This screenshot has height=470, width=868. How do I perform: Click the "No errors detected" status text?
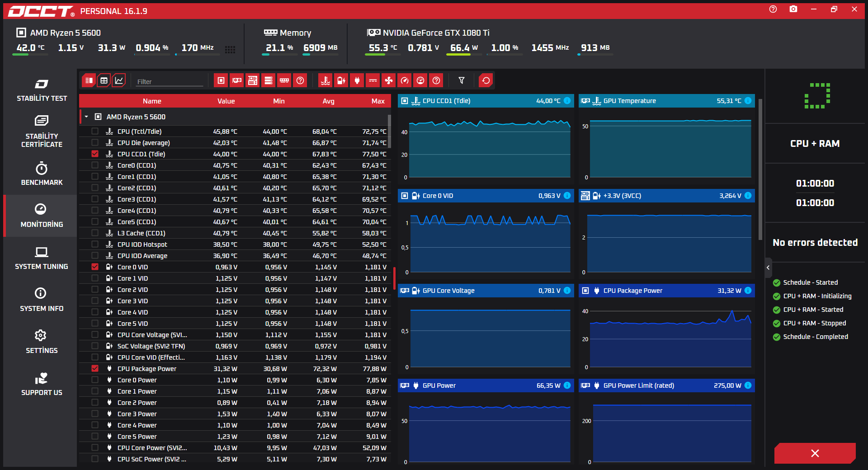tap(815, 243)
